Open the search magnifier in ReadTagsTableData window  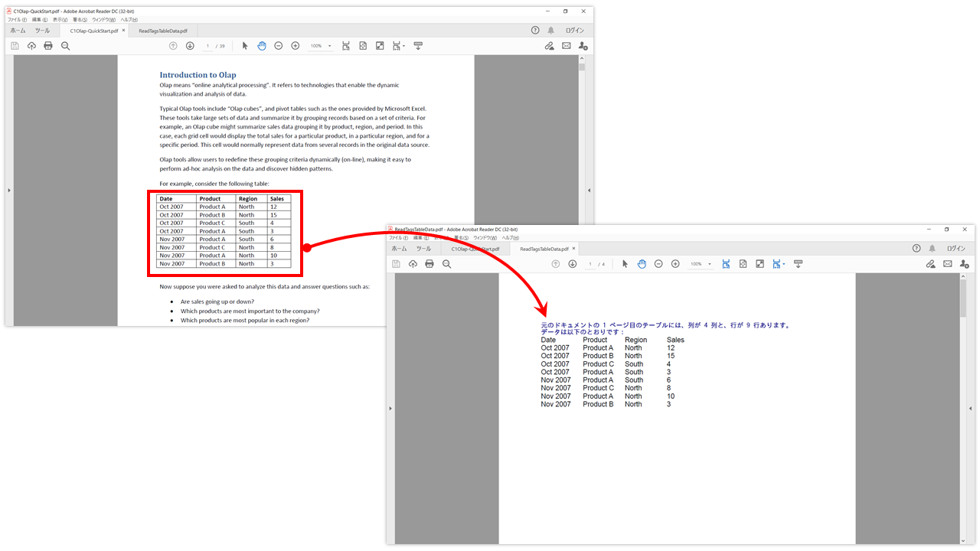(446, 264)
